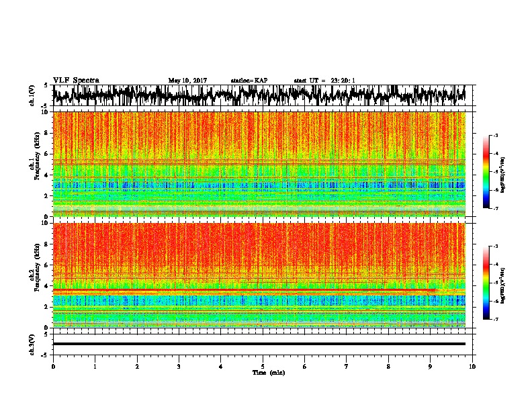
Task: Click the ch.1 spectrogram panel
Action: (x=259, y=164)
